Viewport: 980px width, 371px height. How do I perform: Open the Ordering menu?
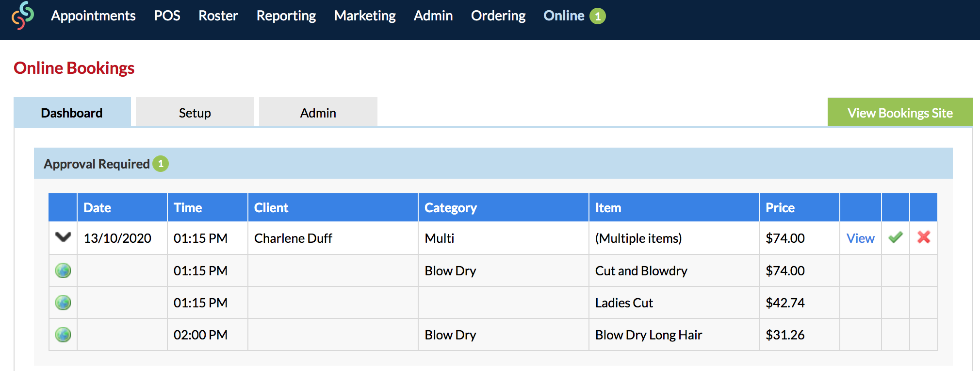click(x=498, y=16)
